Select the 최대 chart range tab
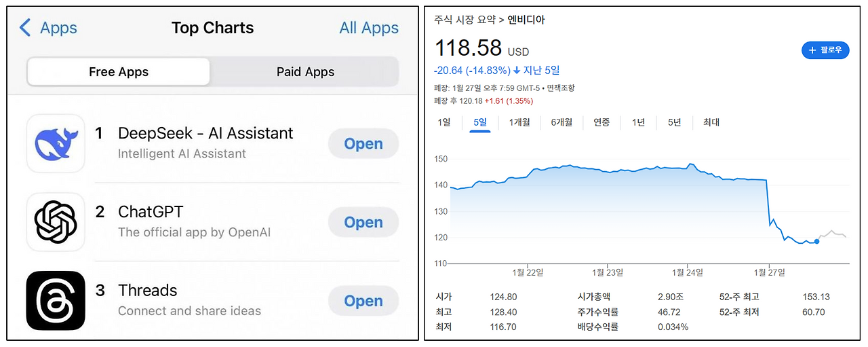Screen dimensions: 868x347 711,123
